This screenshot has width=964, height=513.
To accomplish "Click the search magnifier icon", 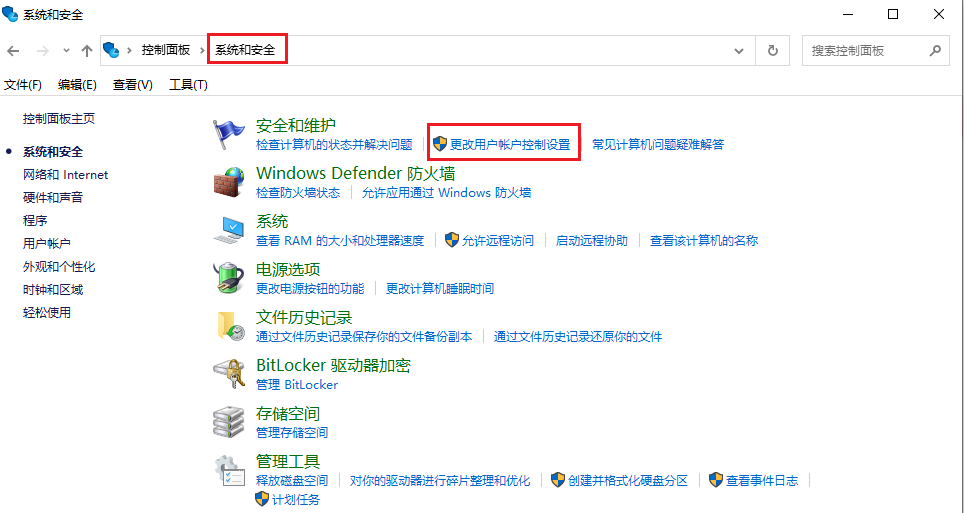I will click(935, 50).
